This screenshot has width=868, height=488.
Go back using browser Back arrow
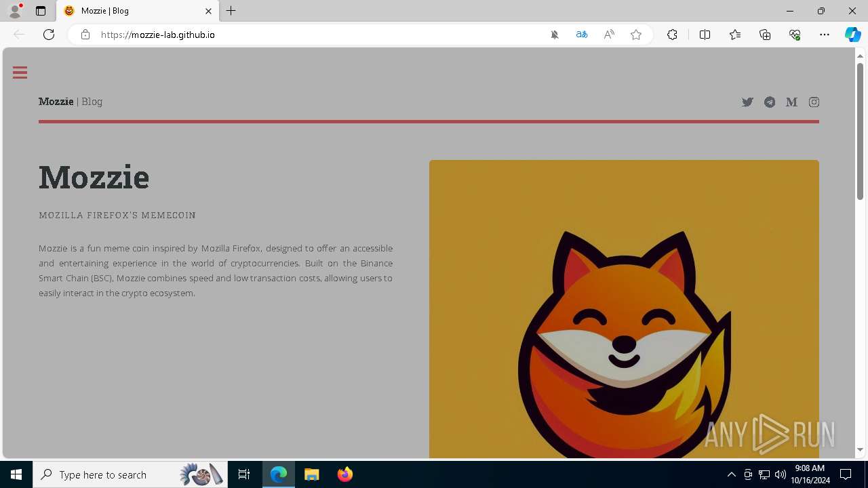click(x=19, y=35)
